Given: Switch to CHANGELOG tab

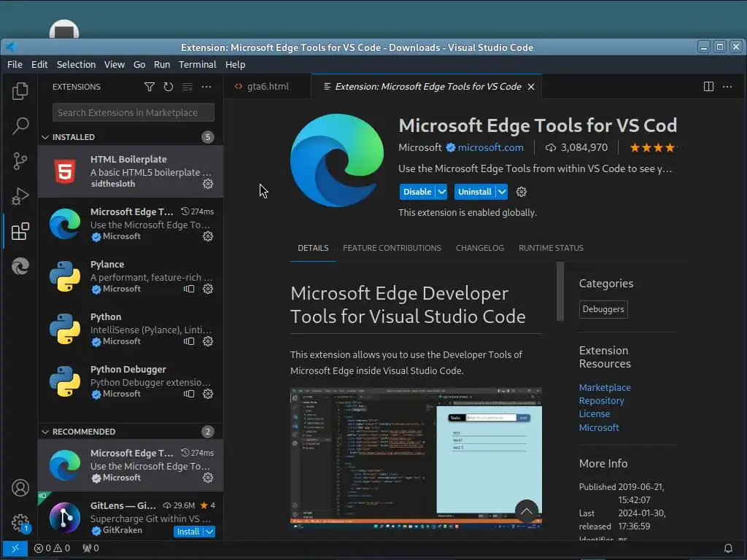Looking at the screenshot, I should 480,248.
